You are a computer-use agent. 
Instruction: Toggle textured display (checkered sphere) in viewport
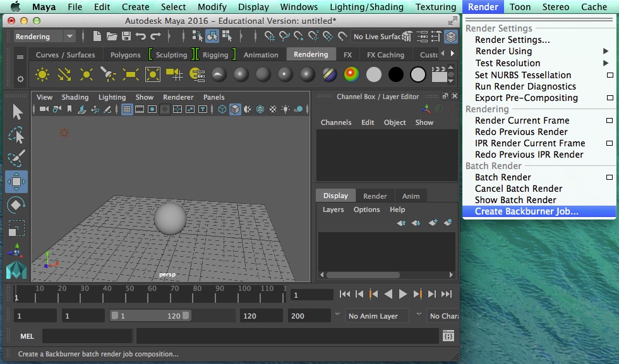(x=273, y=109)
